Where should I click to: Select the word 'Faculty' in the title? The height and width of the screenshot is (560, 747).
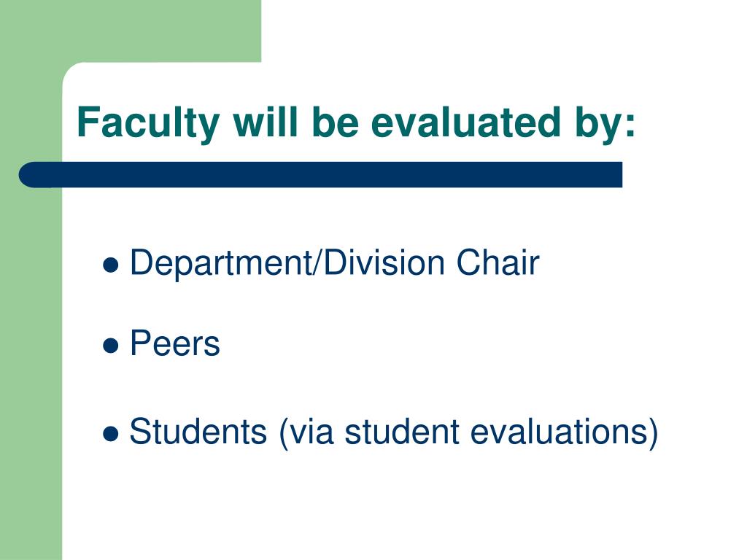tap(148, 124)
